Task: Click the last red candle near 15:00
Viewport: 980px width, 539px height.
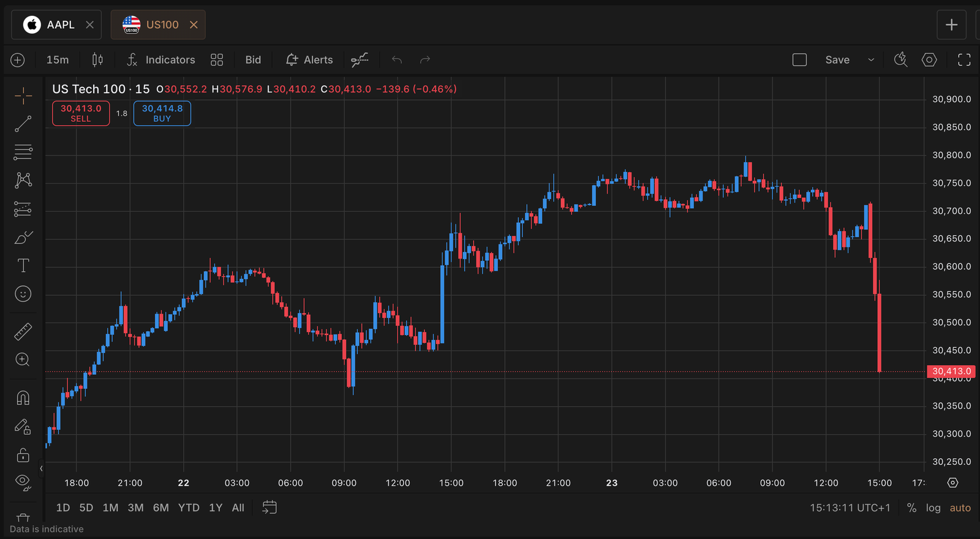Action: coord(880,333)
